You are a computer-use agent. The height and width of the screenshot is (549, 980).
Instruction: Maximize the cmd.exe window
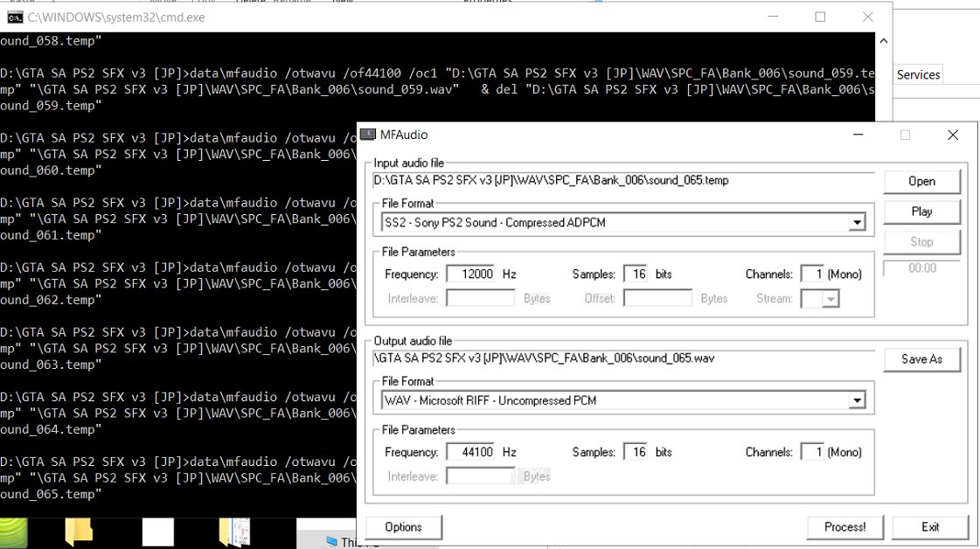click(820, 17)
